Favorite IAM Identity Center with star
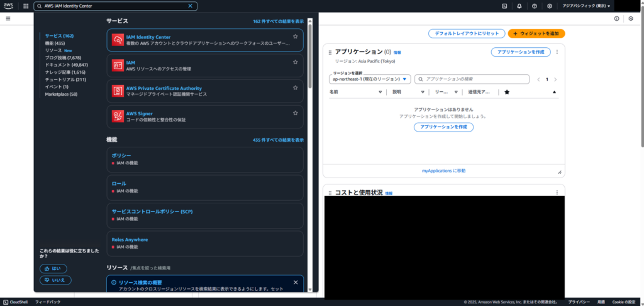Screen dimensions: 644x306 coord(295,37)
